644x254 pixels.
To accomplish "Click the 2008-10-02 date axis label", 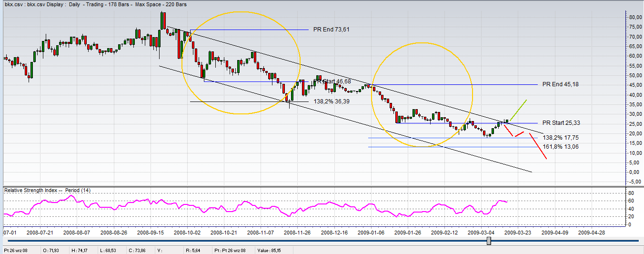I will pyautogui.click(x=187, y=233).
